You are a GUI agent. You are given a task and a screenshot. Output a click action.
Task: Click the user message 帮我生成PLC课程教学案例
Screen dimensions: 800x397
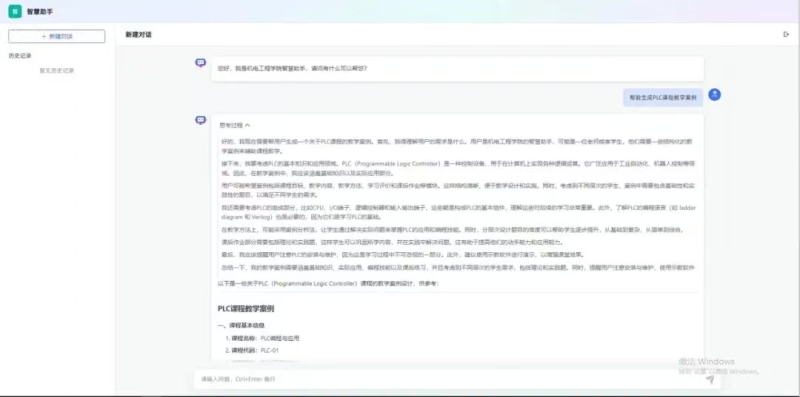[x=663, y=97]
